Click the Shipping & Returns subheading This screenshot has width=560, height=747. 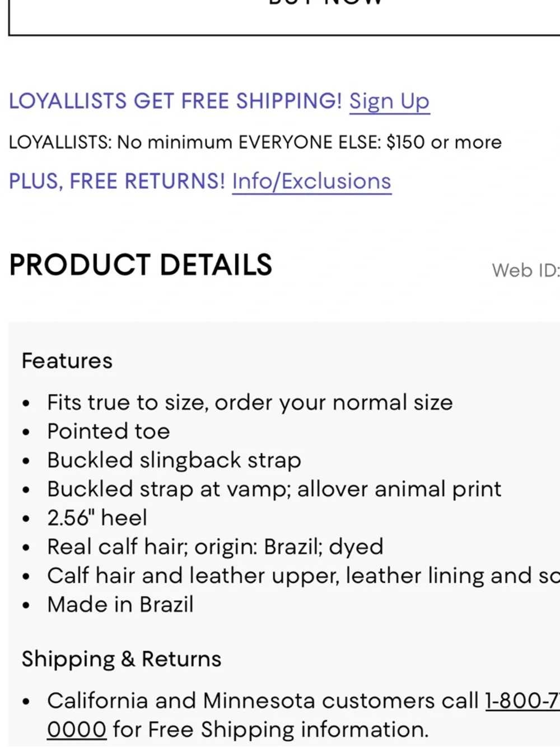[x=122, y=659]
